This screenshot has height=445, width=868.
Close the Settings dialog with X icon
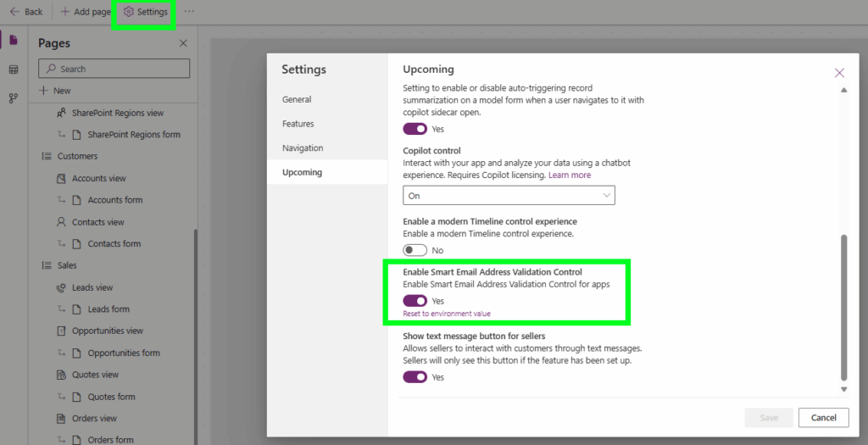coord(839,73)
